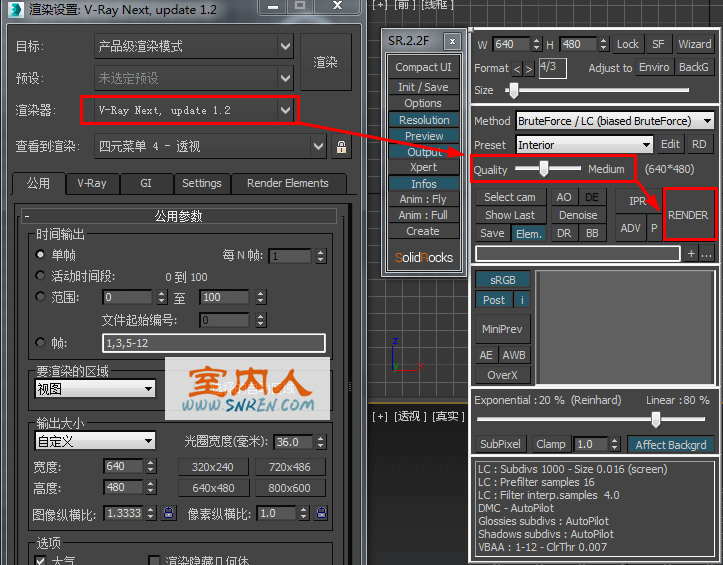The height and width of the screenshot is (565, 723).
Task: Toggle the pixel aspect ratio lock icon
Action: point(321,513)
